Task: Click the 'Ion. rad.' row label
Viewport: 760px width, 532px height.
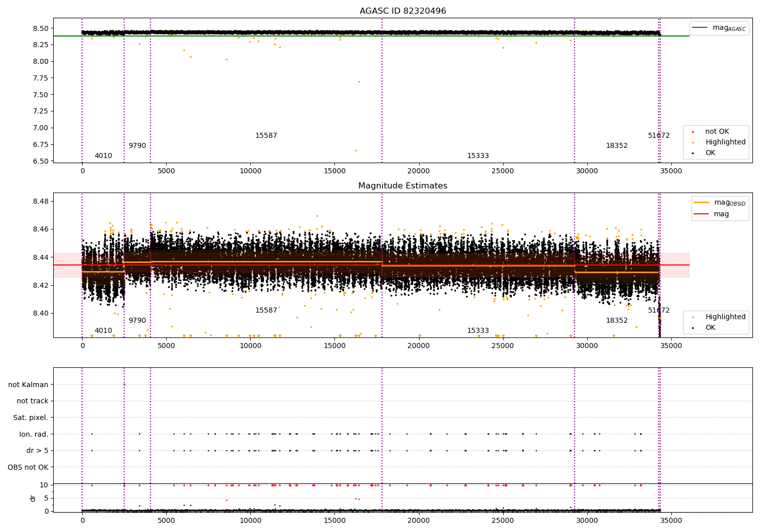Action: [x=34, y=434]
